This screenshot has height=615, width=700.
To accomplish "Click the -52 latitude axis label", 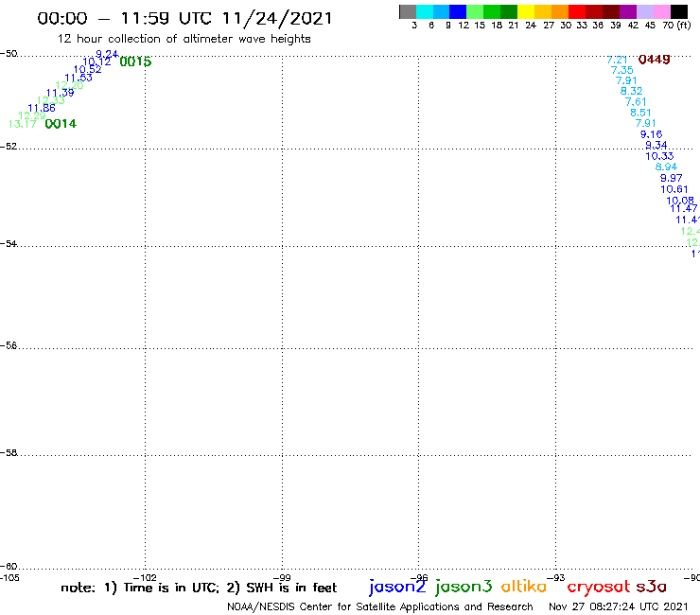I will pyautogui.click(x=9, y=147).
